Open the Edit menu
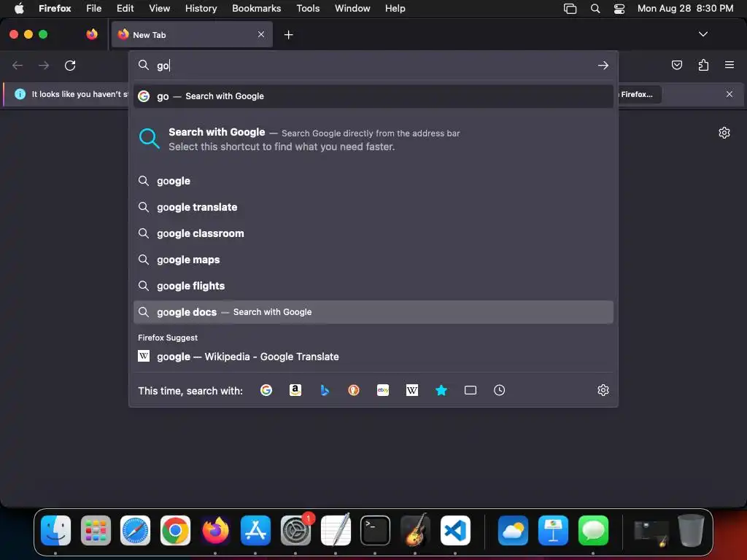The image size is (747, 560). coord(125,9)
